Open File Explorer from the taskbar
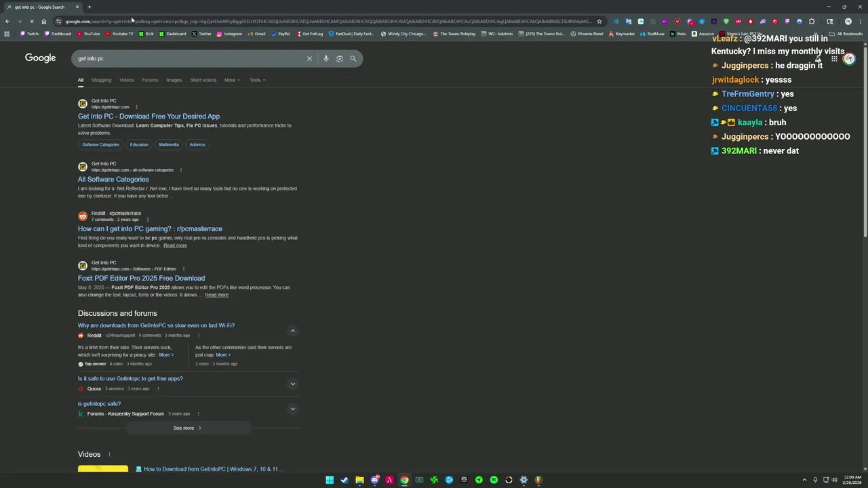Image resolution: width=868 pixels, height=488 pixels. point(359,480)
